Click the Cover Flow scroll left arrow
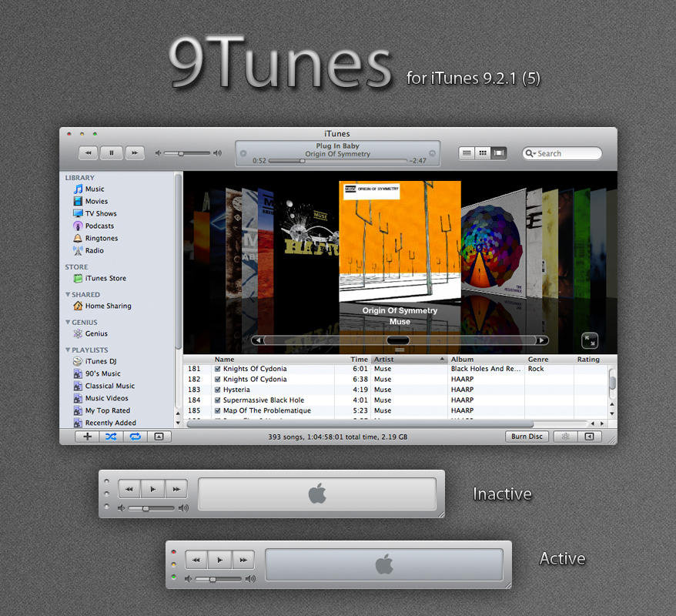This screenshot has height=616, width=676. 258,340
